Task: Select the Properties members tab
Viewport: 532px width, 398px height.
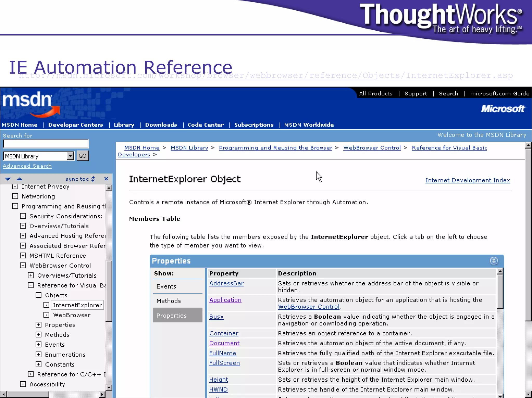Action: 178,315
